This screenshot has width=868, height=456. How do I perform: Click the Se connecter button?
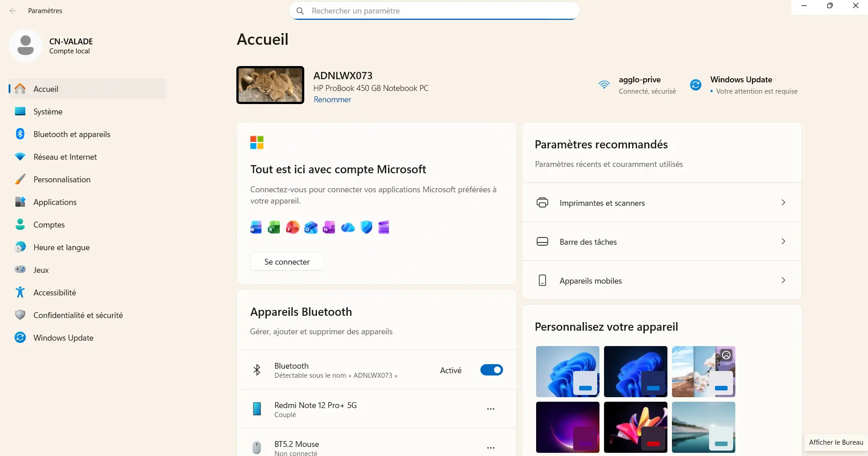(x=287, y=262)
